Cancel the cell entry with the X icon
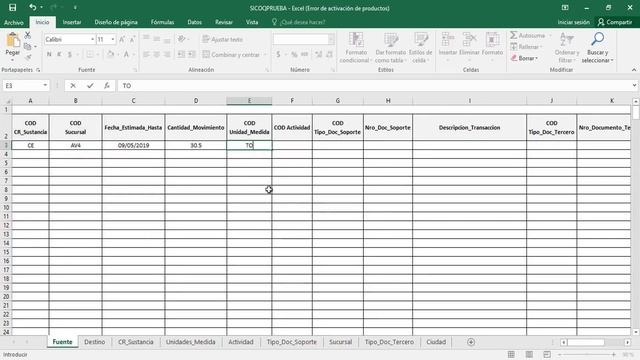The height and width of the screenshot is (360, 640). [73, 86]
